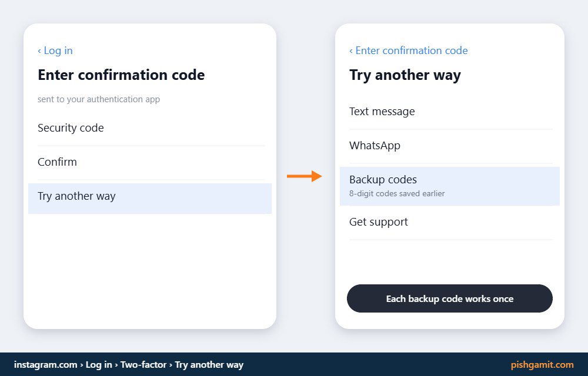Click the Try another way heading

[405, 75]
